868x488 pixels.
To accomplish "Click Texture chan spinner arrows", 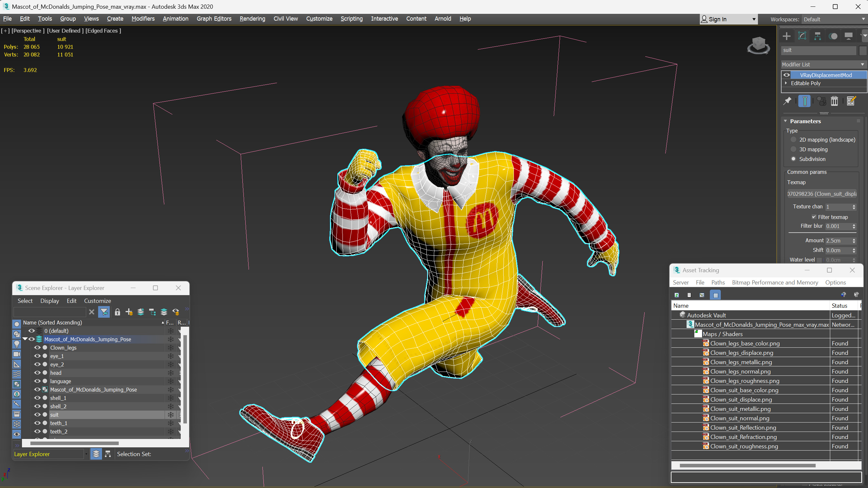I will [854, 206].
